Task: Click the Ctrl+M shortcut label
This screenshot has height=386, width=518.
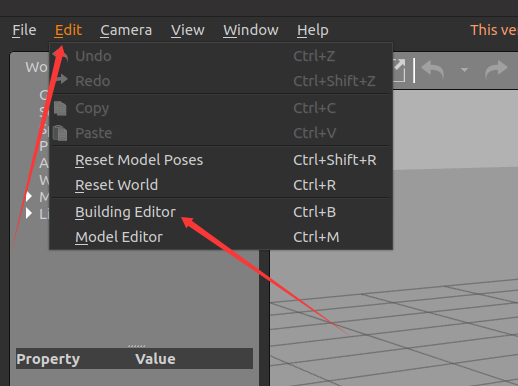Action: click(x=316, y=237)
